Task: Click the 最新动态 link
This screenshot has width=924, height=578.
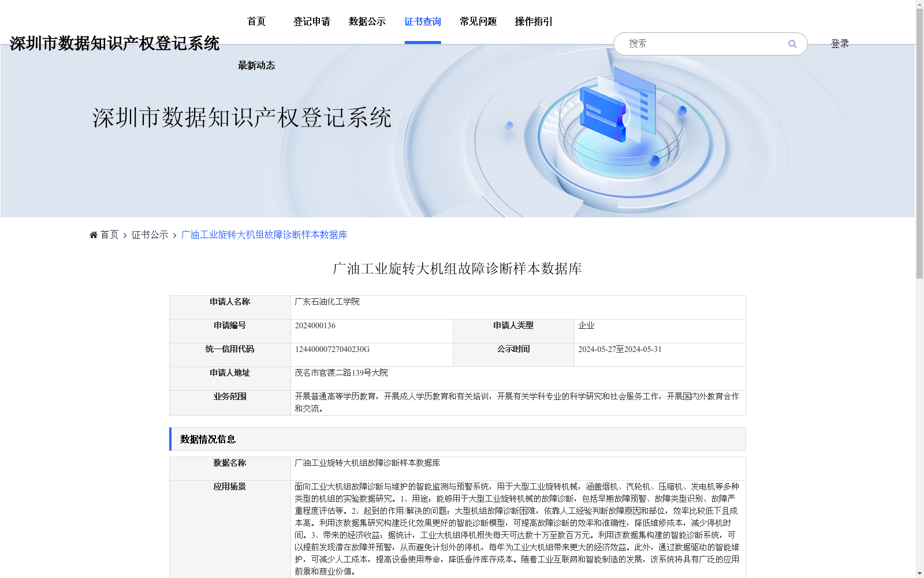Action: tap(256, 65)
